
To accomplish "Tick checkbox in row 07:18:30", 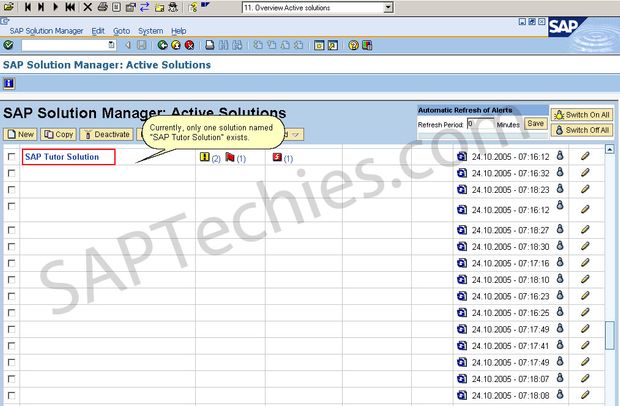I will coord(11,247).
